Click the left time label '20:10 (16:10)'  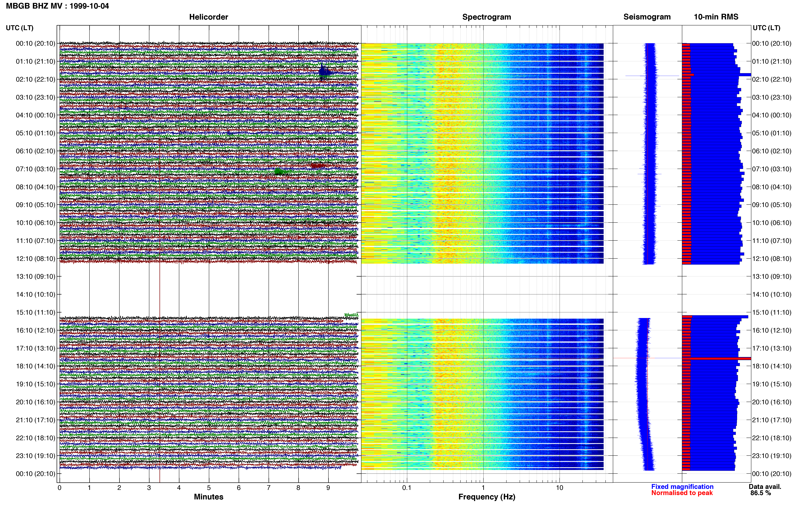36,402
